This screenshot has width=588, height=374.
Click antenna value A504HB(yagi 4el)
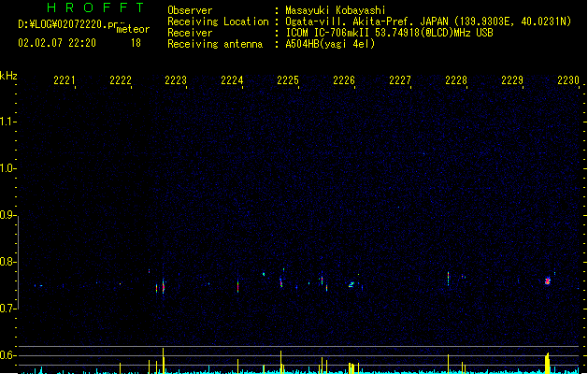(x=330, y=44)
